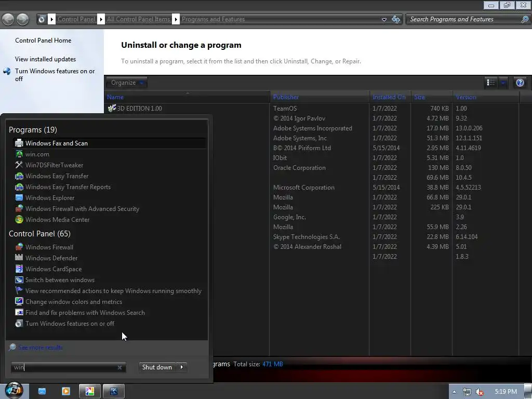This screenshot has width=532, height=399.
Task: Expand Shut down options arrow
Action: pos(182,367)
